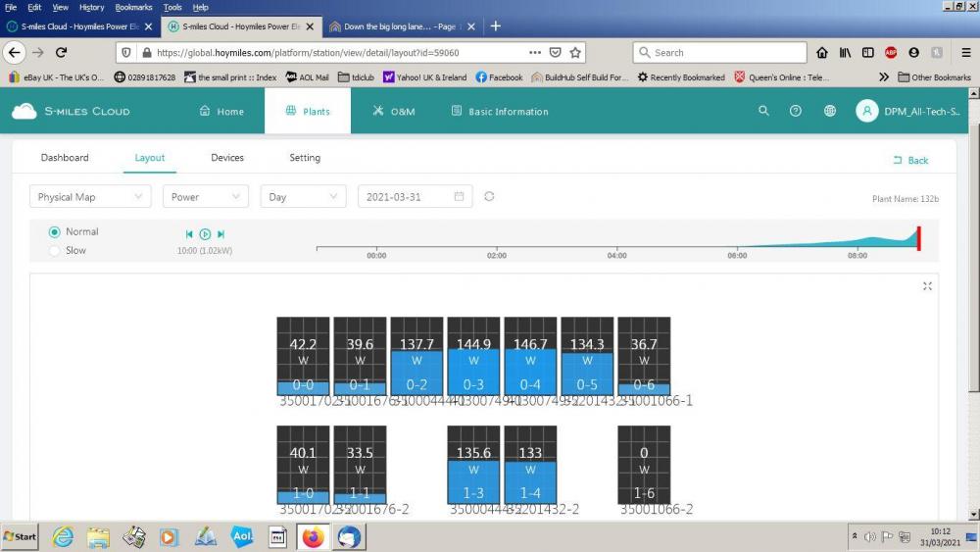Switch to 'Down the big long lane' tab
Screen dimensions: 980x552
coord(401,26)
